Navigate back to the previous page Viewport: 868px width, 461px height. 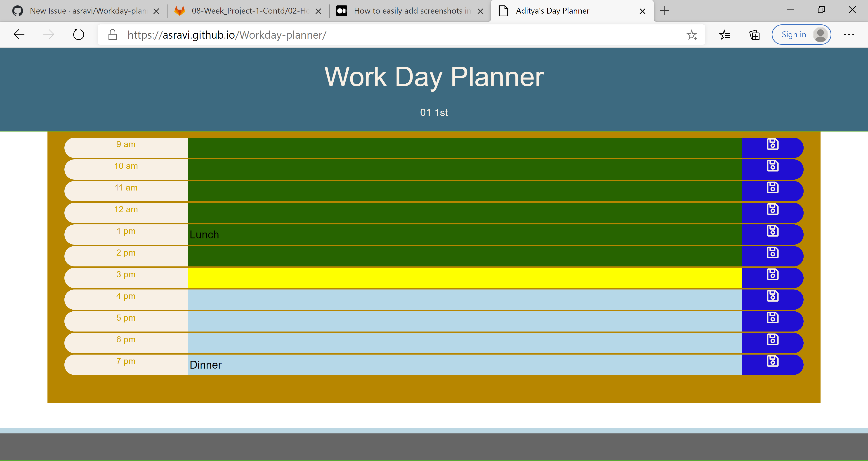pos(19,34)
